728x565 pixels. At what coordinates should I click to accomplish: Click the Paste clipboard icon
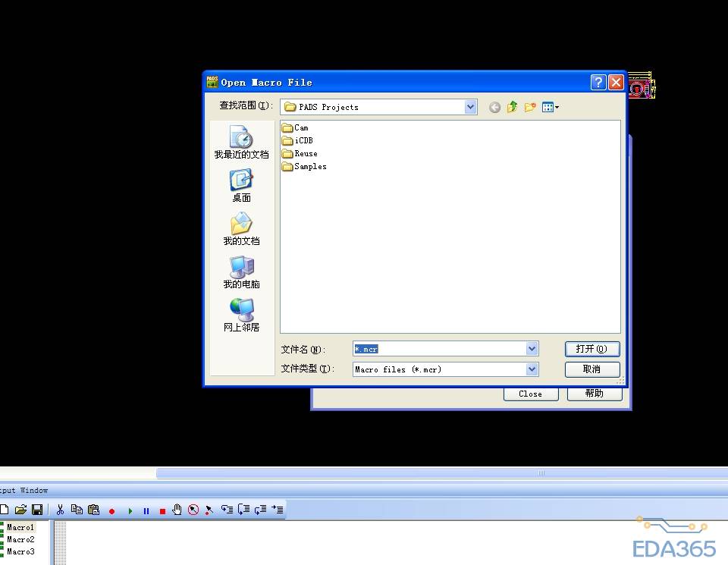pos(93,510)
